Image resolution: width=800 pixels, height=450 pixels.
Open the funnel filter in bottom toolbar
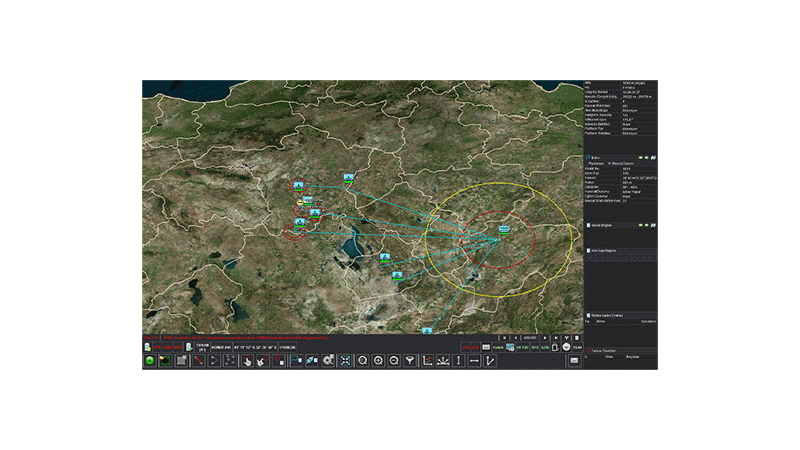click(x=410, y=361)
